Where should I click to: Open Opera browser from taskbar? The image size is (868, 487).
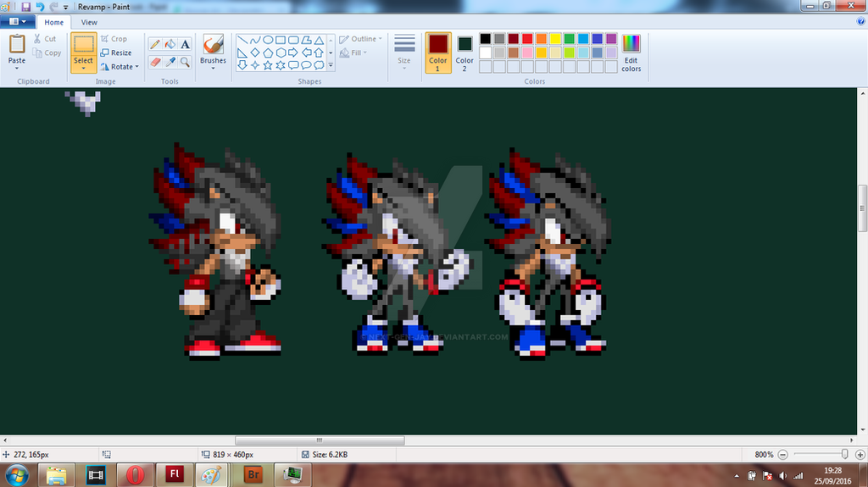tap(135, 475)
